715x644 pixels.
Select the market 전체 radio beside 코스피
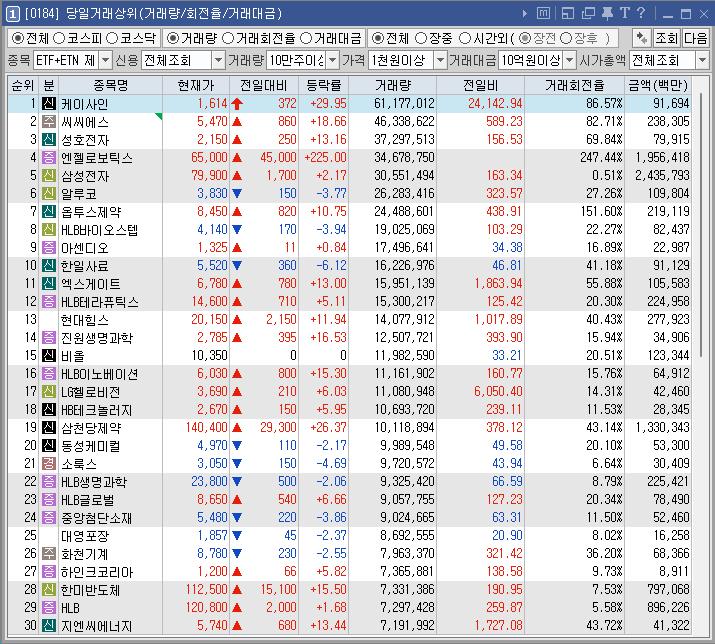click(17, 39)
